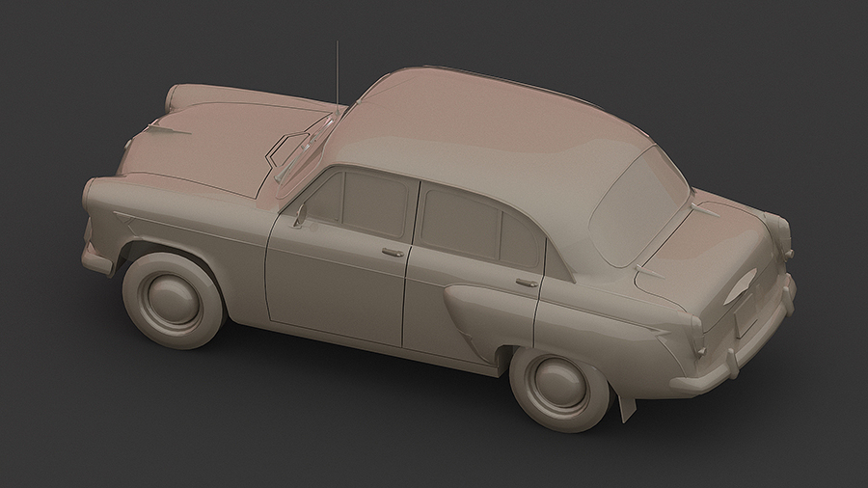
Task: Click the rear door handle
Action: pos(527,283)
